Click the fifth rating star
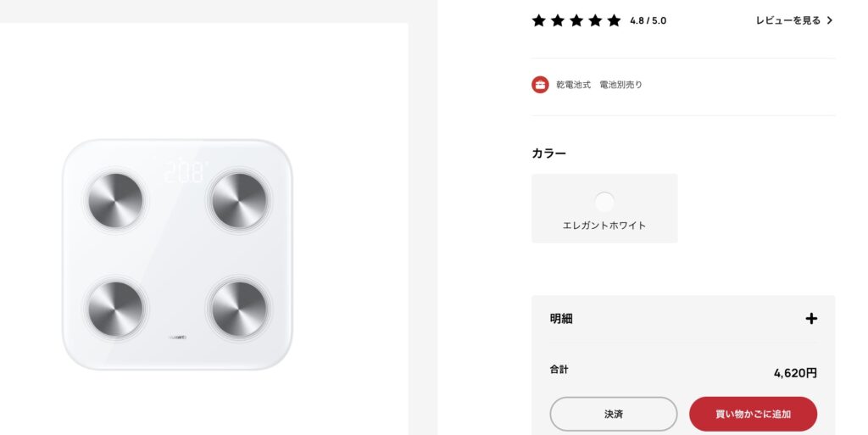The height and width of the screenshot is (435, 868). pyautogui.click(x=614, y=20)
